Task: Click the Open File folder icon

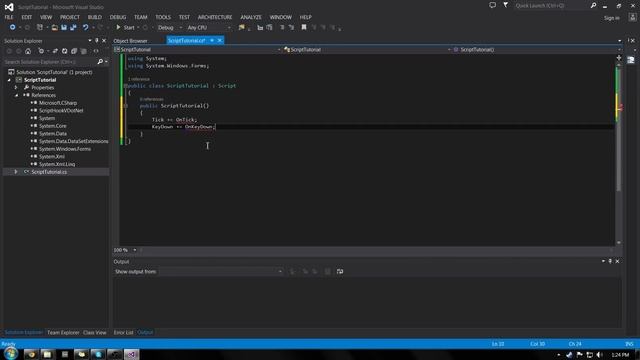Action: 54,27
